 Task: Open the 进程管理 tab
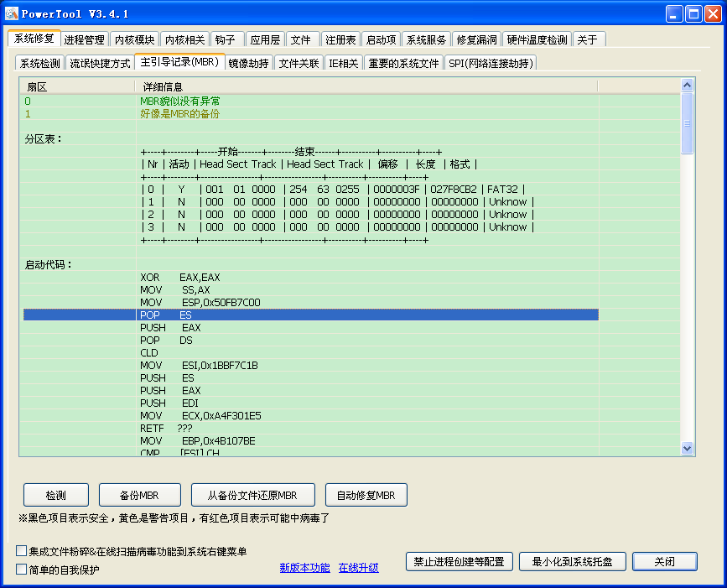coord(85,39)
